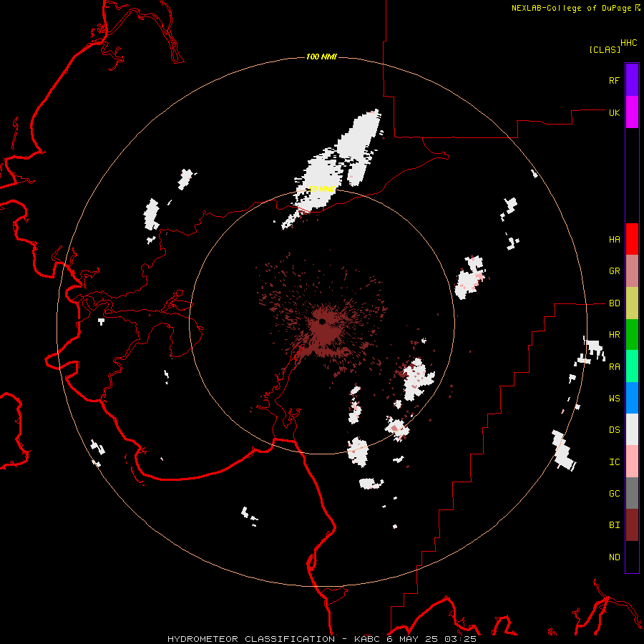
Task: Click the UK legend label
Action: (x=614, y=112)
